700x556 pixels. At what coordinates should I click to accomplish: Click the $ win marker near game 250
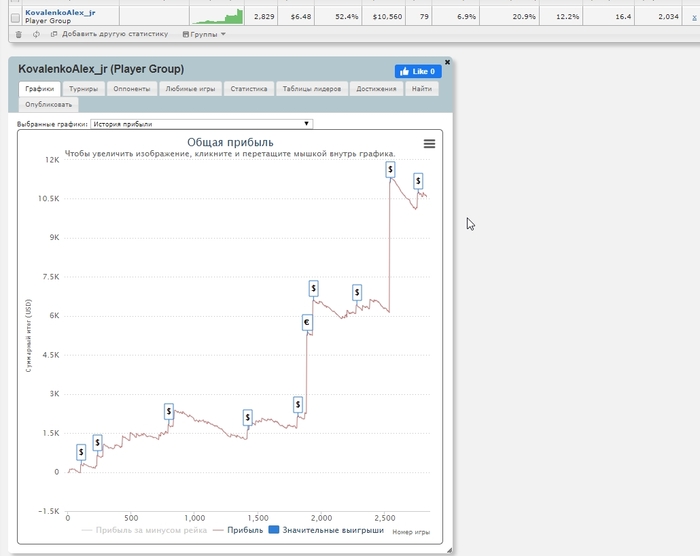click(97, 443)
